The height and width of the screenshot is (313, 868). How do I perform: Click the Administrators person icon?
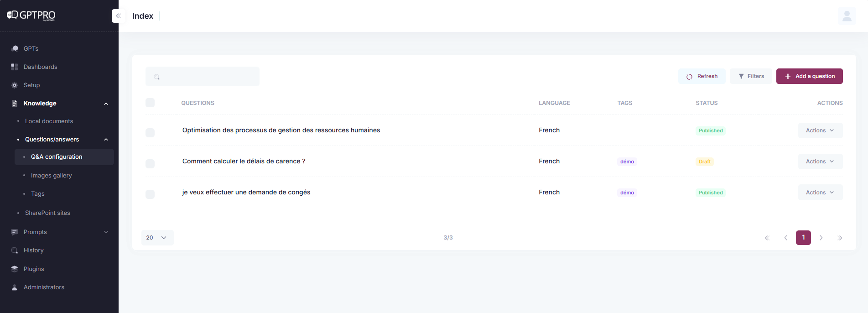pyautogui.click(x=15, y=287)
